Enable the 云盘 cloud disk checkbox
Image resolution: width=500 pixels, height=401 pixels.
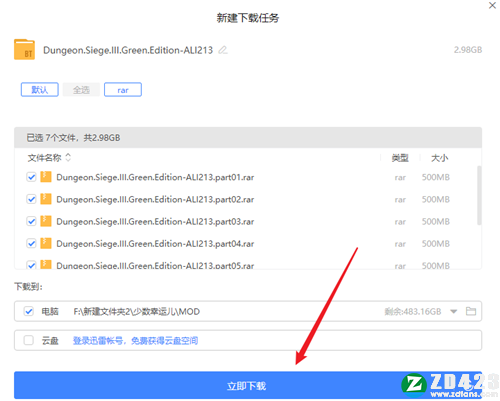pyautogui.click(x=29, y=340)
